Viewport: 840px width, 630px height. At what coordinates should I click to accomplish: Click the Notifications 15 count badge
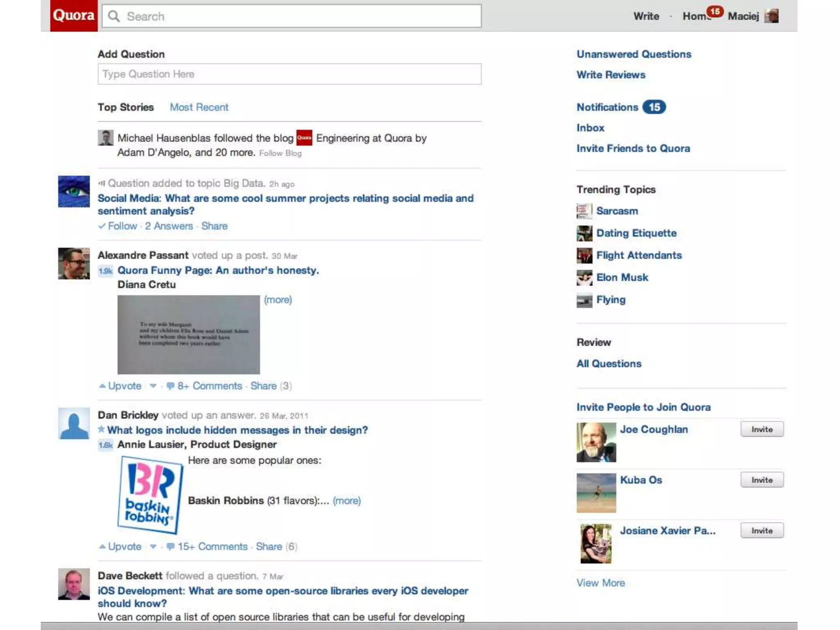[654, 107]
